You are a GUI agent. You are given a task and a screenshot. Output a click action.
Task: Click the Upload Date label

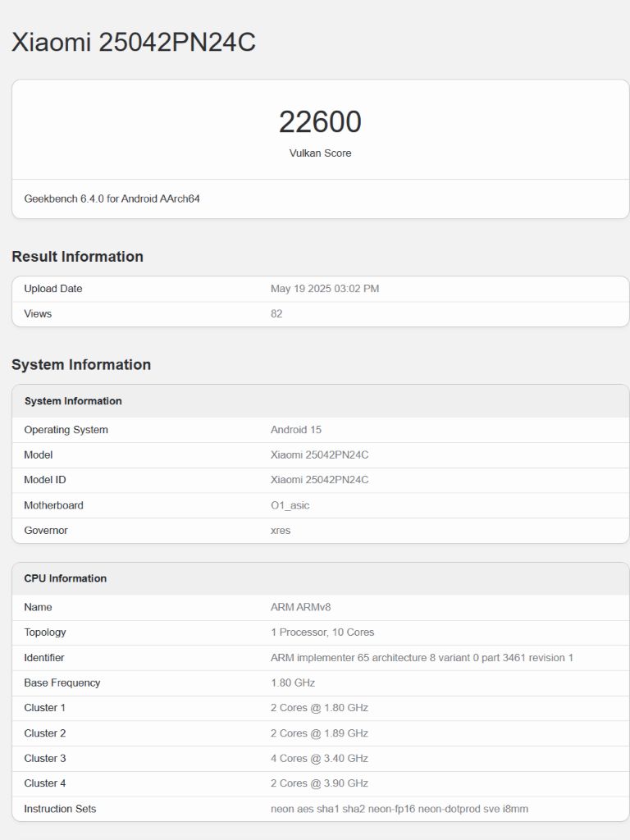coord(53,289)
